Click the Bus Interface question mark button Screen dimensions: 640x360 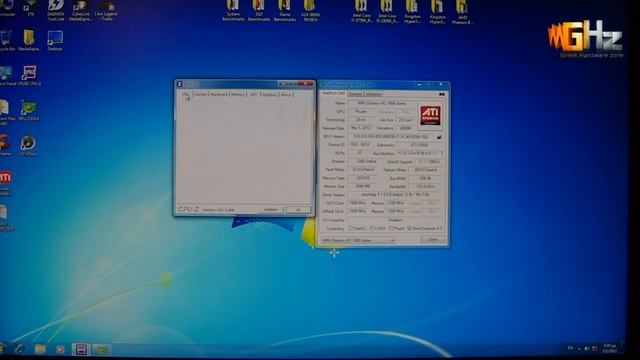coord(441,153)
